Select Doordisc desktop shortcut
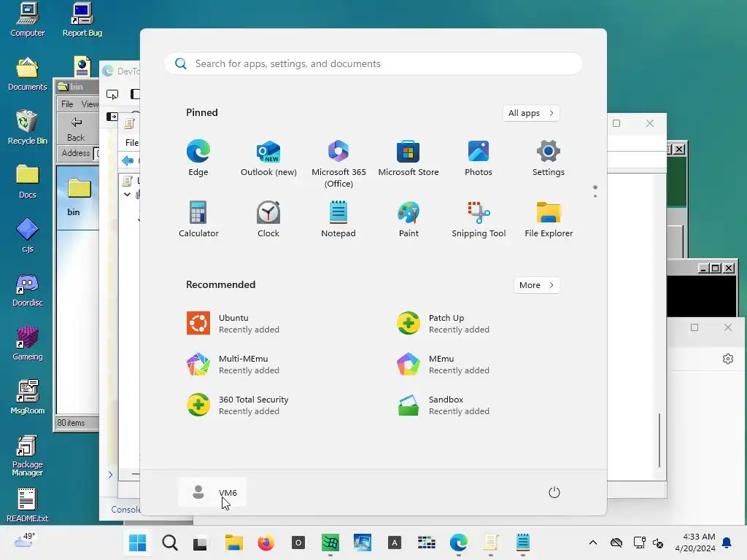The width and height of the screenshot is (747, 560). (27, 290)
